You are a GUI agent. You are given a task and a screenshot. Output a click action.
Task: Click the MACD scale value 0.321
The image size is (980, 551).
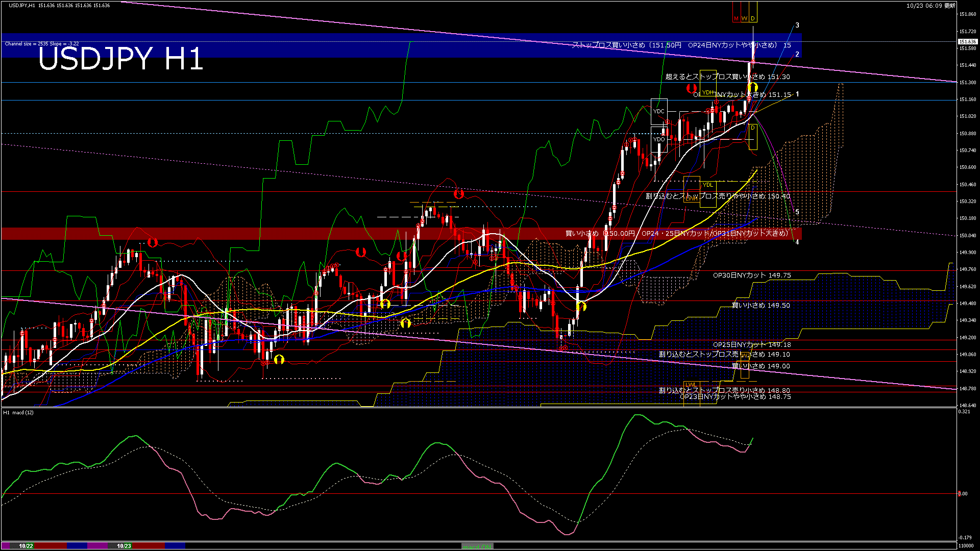(964, 412)
